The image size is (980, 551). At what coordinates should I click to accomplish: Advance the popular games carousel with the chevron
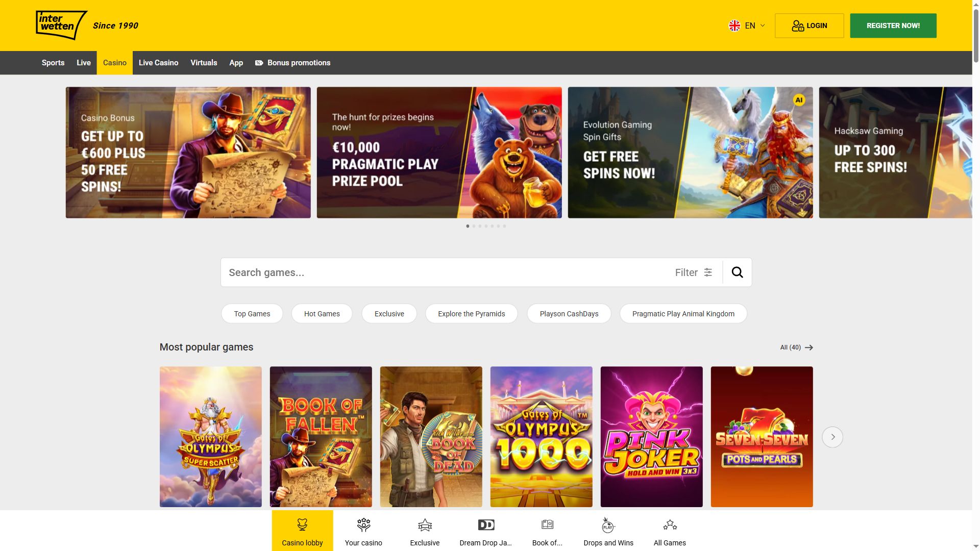point(832,437)
